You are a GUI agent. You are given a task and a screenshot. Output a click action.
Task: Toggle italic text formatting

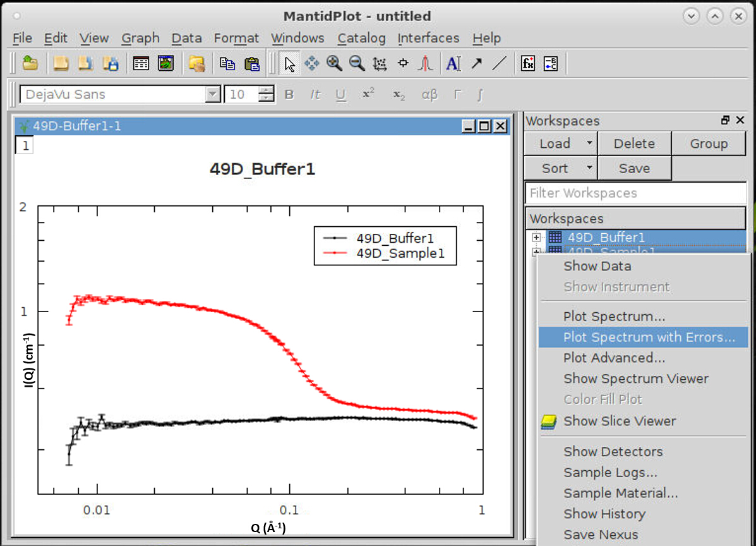315,95
